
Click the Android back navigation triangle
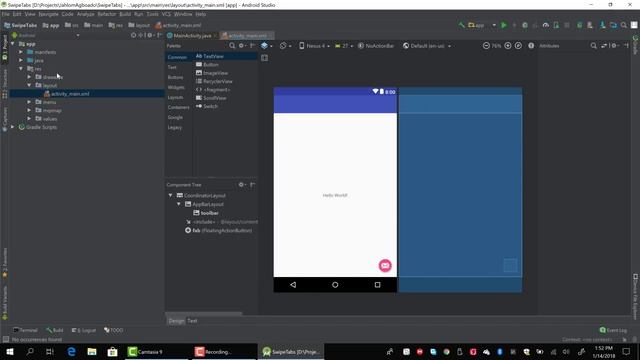[293, 285]
